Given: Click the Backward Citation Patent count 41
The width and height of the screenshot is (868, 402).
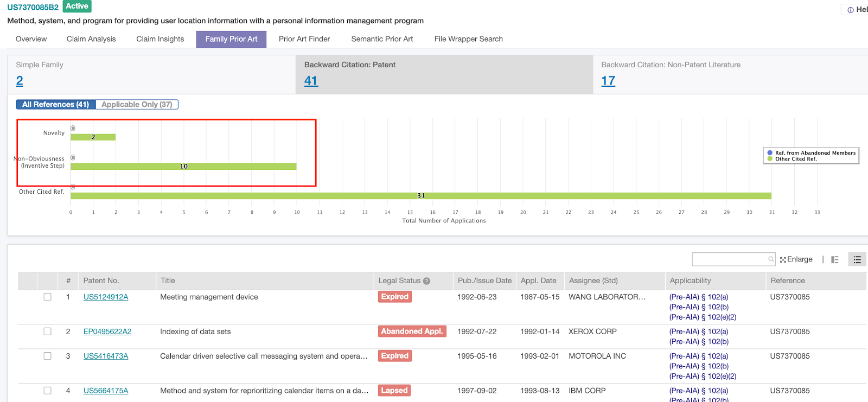Looking at the screenshot, I should [311, 81].
